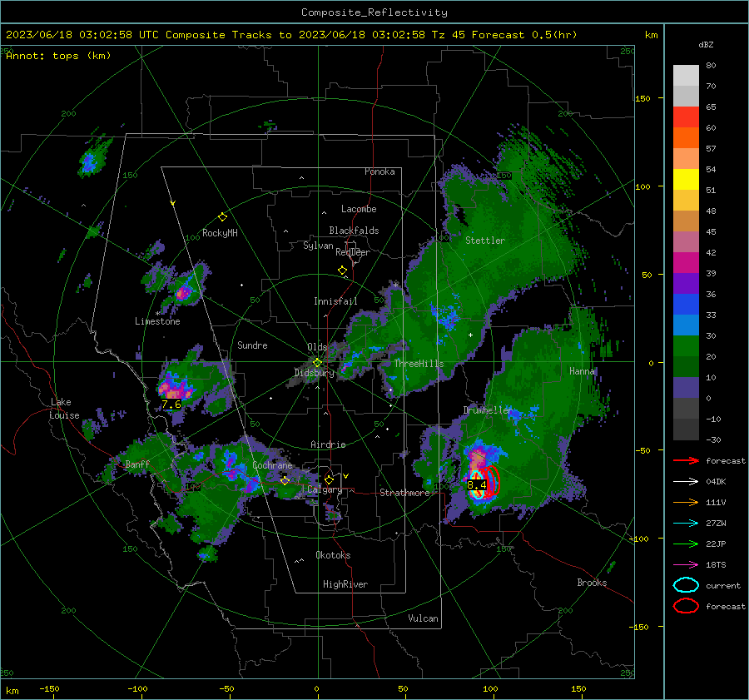Screen dimensions: 749x700
Task: Click the Strathmore town label
Action: (x=404, y=493)
